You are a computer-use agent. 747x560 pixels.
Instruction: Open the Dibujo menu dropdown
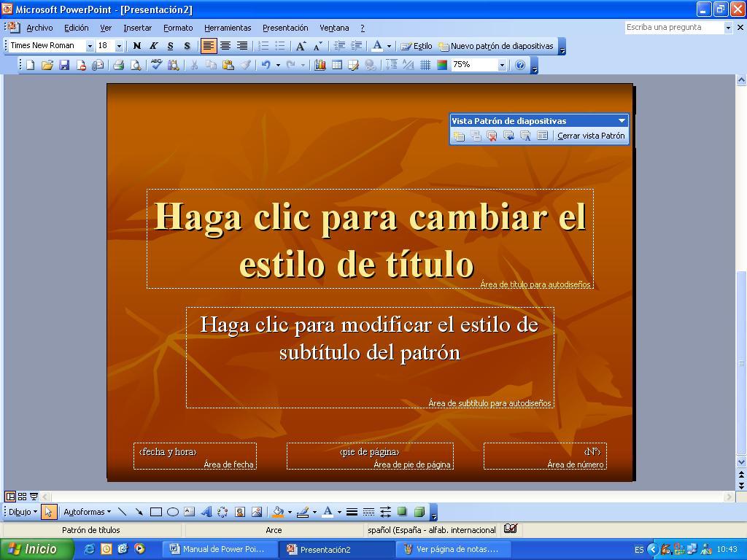pyautogui.click(x=23, y=512)
